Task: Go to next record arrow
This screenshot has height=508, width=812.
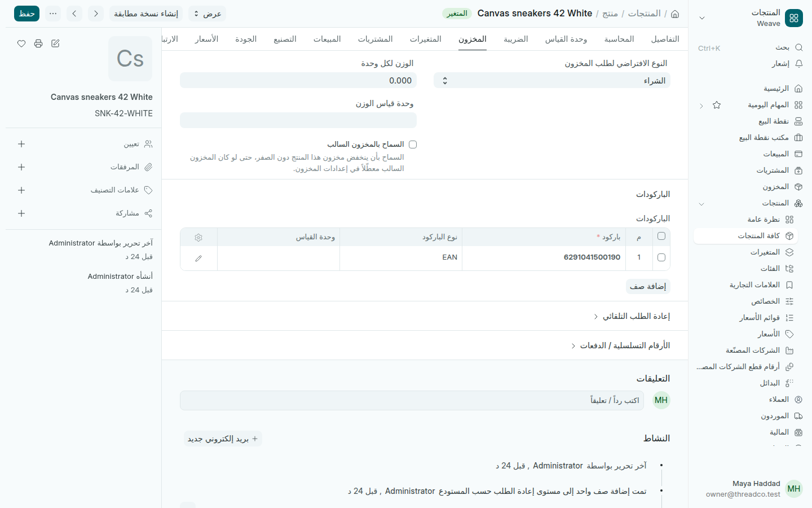Action: point(74,14)
